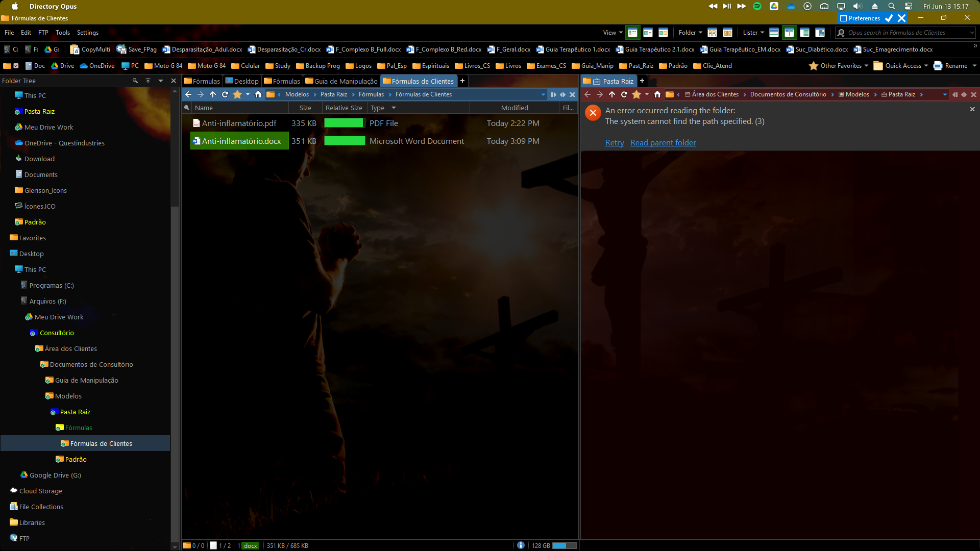Refresh the left file display
The image size is (980, 551).
(225, 94)
